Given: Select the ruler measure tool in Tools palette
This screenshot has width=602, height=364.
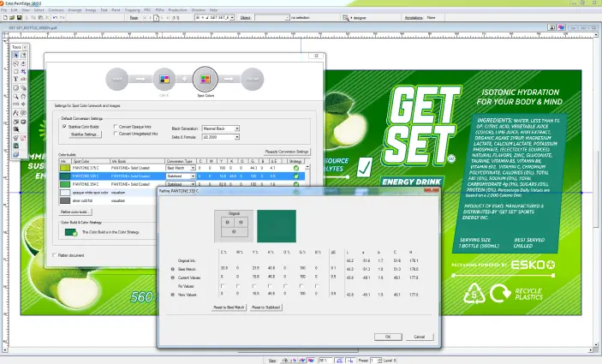Looking at the screenshot, I should (15, 104).
